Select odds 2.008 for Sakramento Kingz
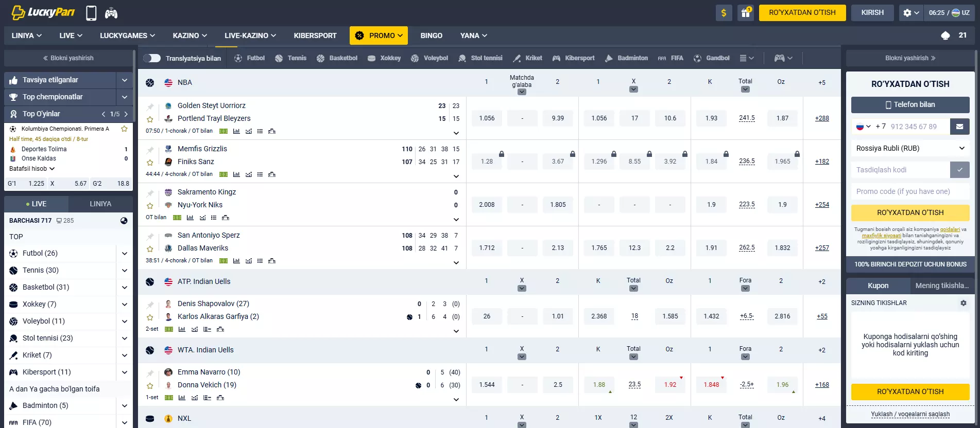 coord(487,205)
